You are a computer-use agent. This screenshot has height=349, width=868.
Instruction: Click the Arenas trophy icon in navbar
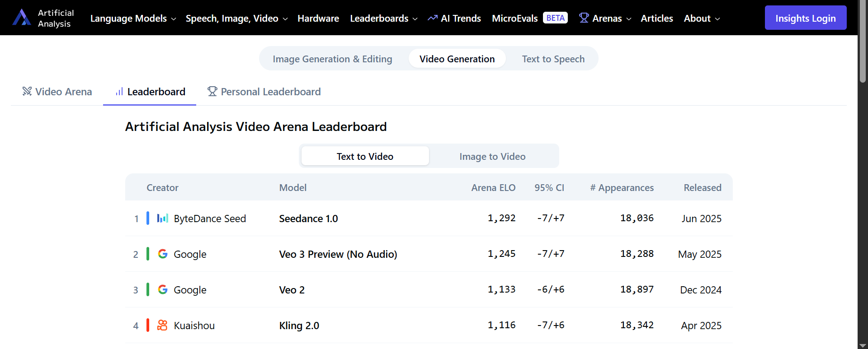click(x=584, y=18)
